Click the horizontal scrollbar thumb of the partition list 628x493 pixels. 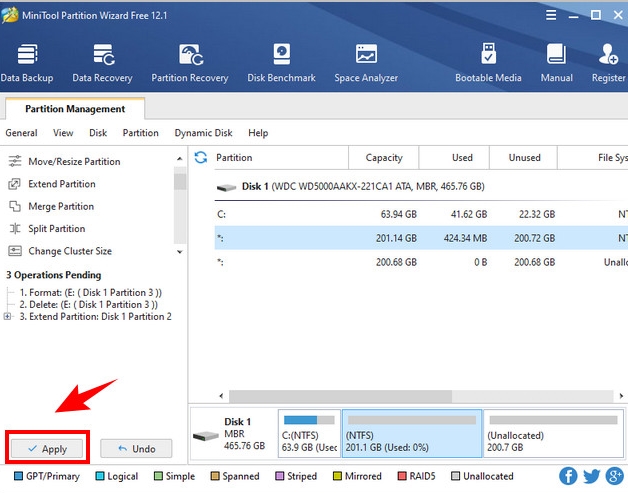click(340, 396)
